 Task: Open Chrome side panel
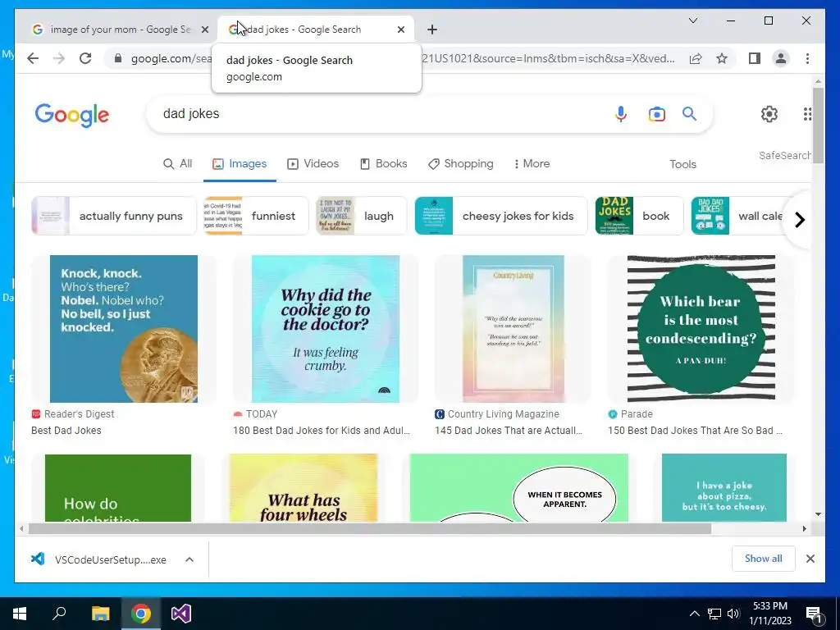click(755, 58)
